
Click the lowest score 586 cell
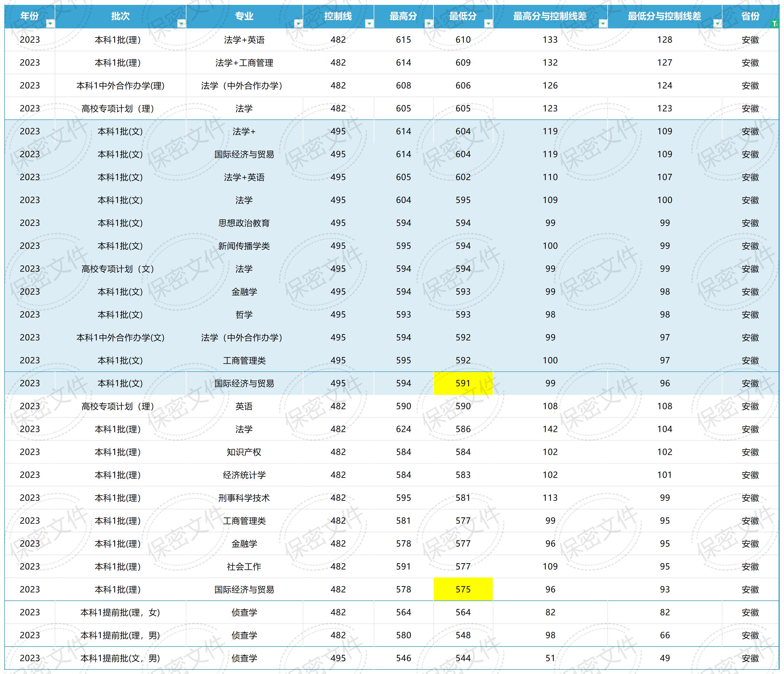[x=463, y=429]
